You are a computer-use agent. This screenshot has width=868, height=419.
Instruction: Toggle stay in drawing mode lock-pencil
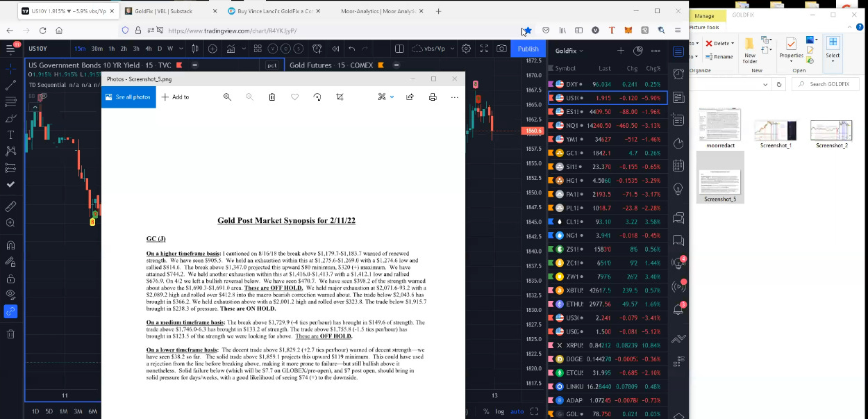10,262
